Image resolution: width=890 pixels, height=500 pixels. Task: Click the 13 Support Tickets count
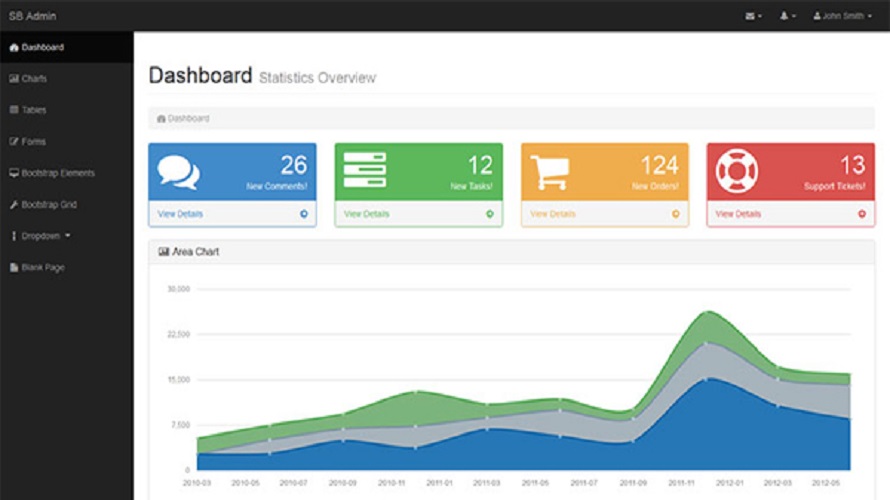[853, 165]
